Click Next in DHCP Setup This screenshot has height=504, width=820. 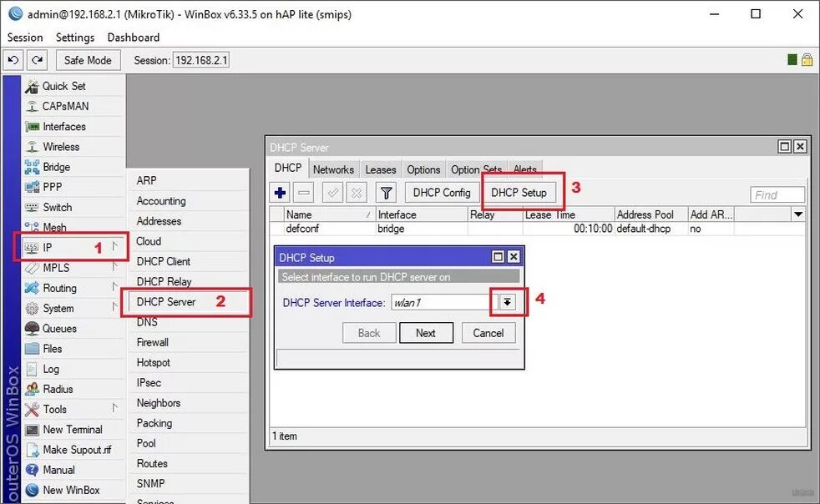pos(426,333)
